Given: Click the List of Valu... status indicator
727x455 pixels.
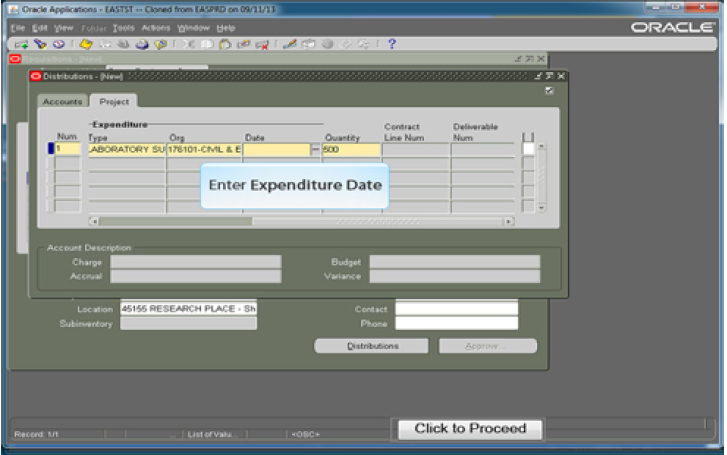Looking at the screenshot, I should (x=212, y=435).
